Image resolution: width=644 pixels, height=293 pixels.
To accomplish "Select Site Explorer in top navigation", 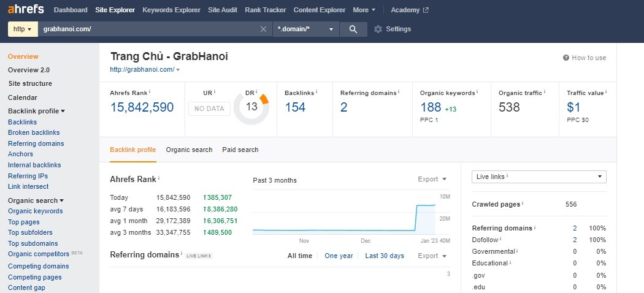I will tap(115, 10).
